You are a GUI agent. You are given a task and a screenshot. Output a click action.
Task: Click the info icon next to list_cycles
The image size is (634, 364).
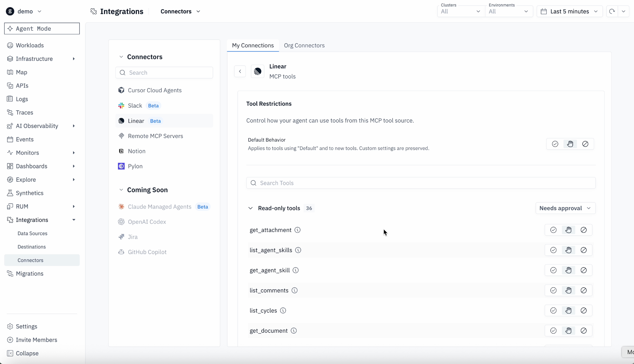coord(283,310)
